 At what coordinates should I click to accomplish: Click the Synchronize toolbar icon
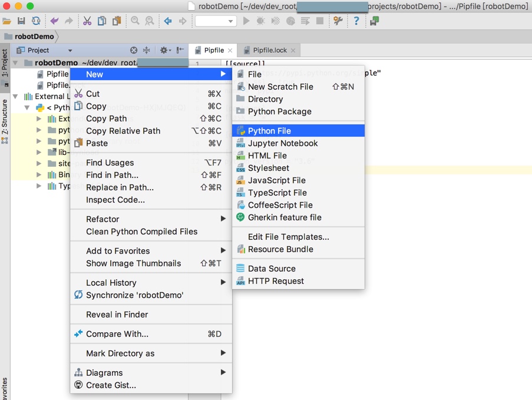(x=36, y=21)
